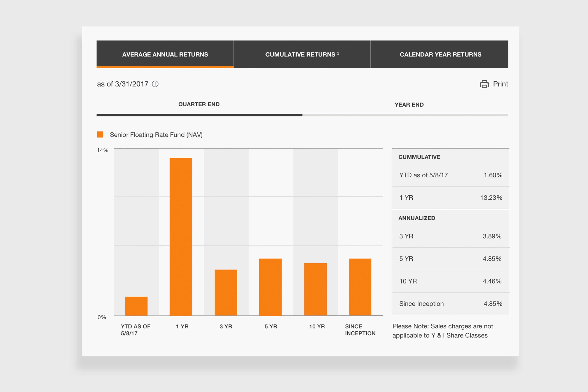588x392 pixels.
Task: Select the YTD as of 5/8/17 row
Action: coord(450,175)
